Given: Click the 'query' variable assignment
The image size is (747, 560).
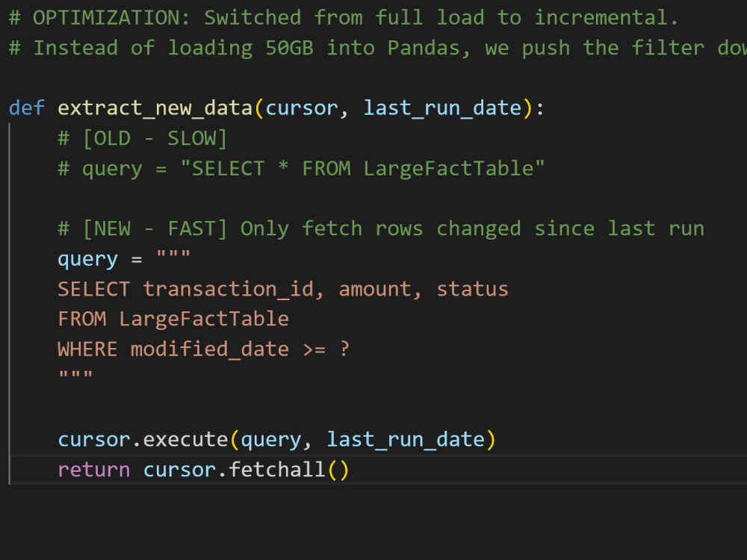Looking at the screenshot, I should 87,260.
